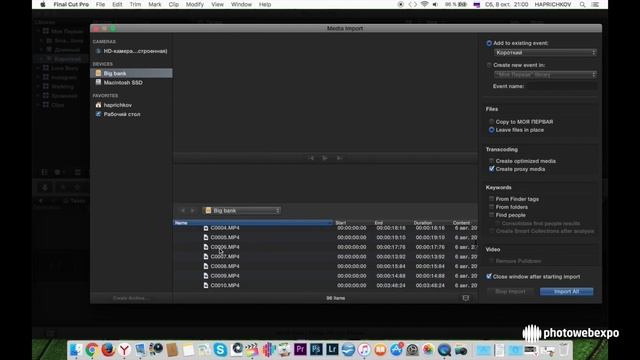Screen dimensions: 640x360
Task: Click the Final Cut Pro dock icon
Action: [x=252, y=350]
